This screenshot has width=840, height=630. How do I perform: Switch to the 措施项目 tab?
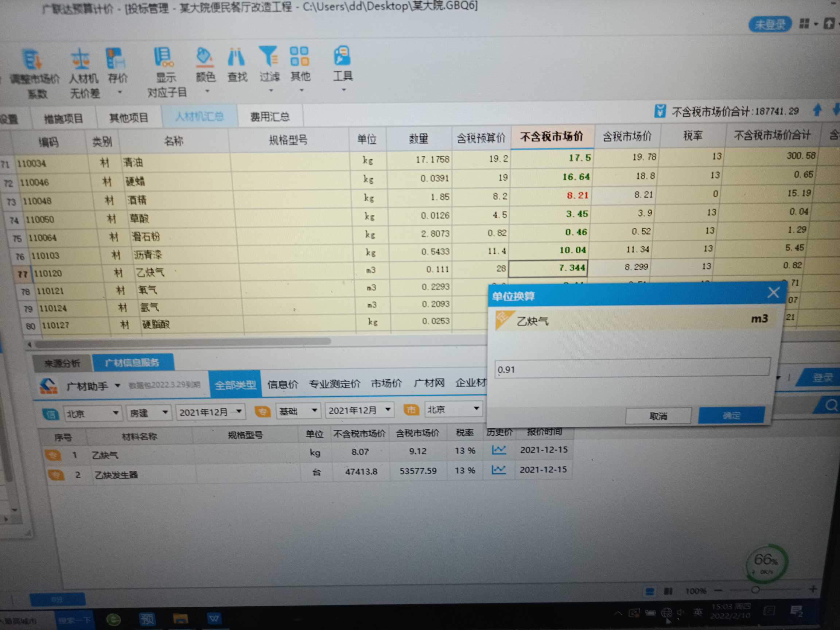[63, 119]
